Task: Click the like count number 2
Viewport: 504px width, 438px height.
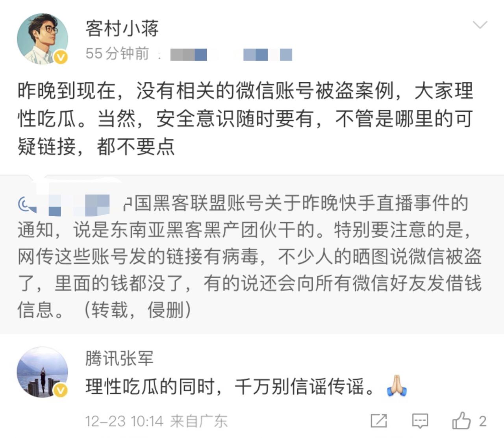Action: tap(483, 421)
